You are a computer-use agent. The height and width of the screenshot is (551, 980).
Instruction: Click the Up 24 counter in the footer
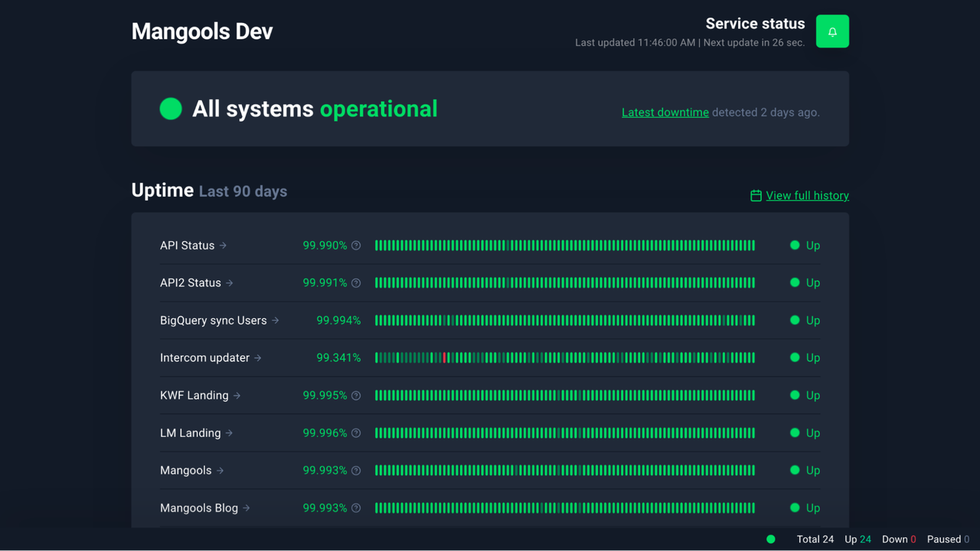coord(858,539)
